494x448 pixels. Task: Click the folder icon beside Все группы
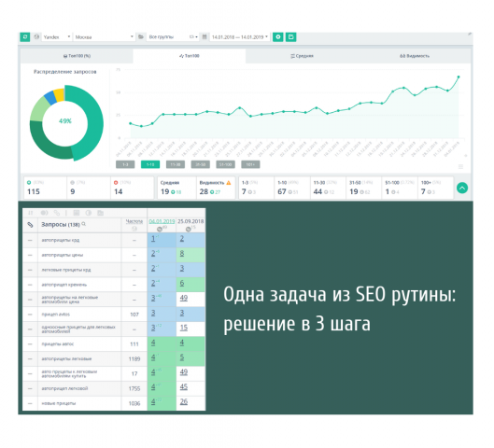click(141, 36)
